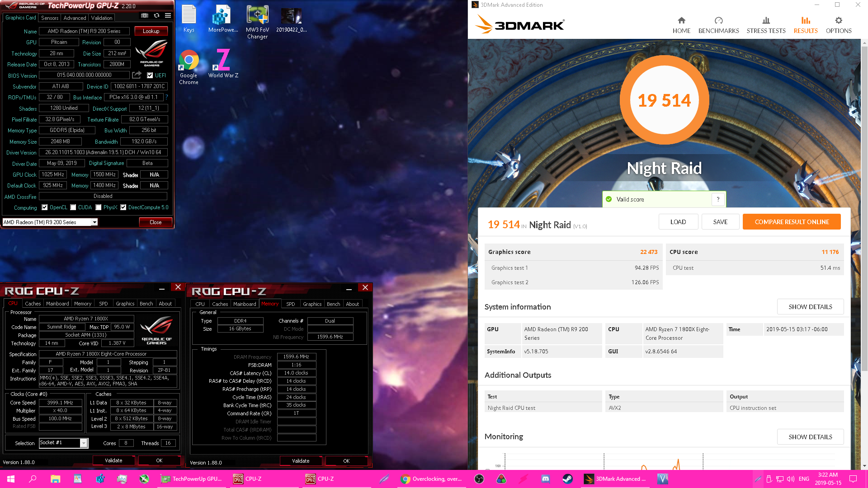Image resolution: width=868 pixels, height=488 pixels.
Task: Switch to GPU-Z Advanced tab
Action: coord(75,18)
